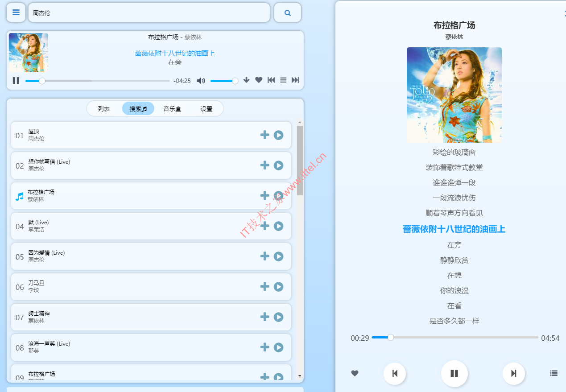Add 因为爱情 (Live) to playlist

coord(265,256)
